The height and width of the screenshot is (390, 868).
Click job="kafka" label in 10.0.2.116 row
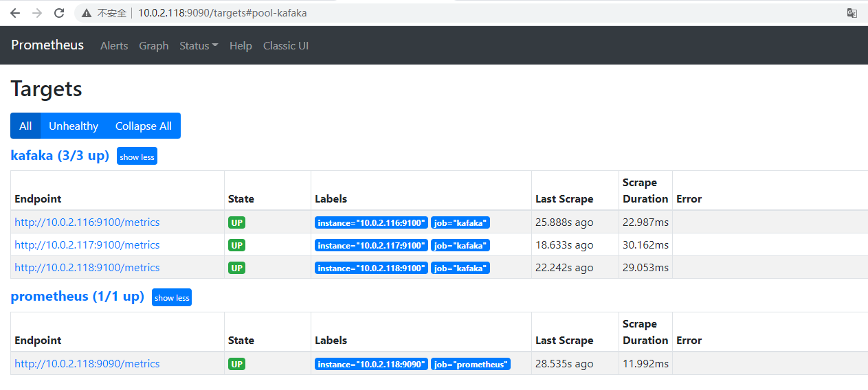click(460, 222)
